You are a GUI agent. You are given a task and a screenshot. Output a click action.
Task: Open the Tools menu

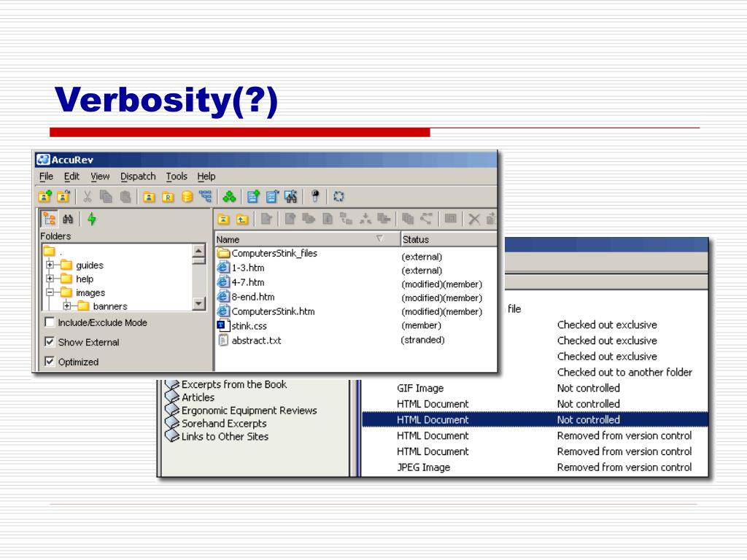pyautogui.click(x=177, y=176)
